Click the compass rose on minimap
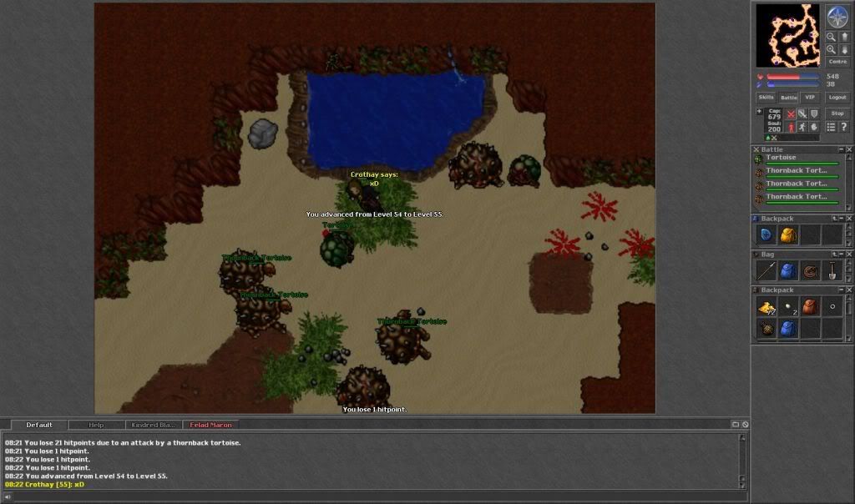The height and width of the screenshot is (504, 855). point(837,16)
